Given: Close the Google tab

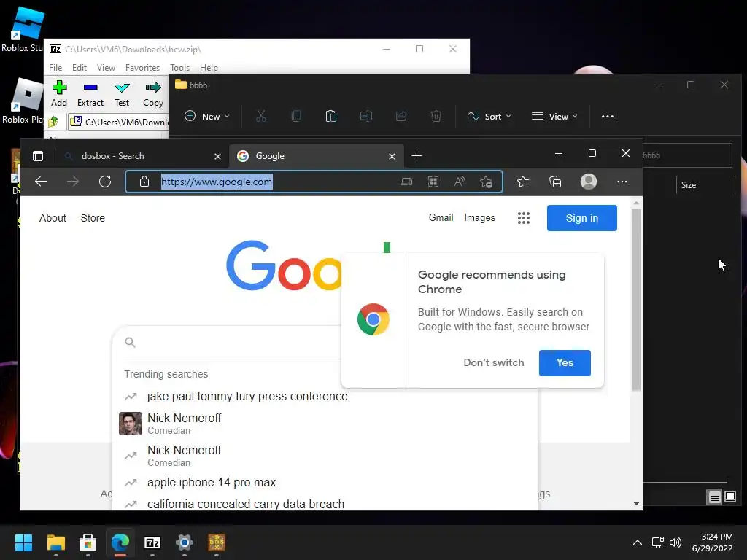Looking at the screenshot, I should coord(392,156).
